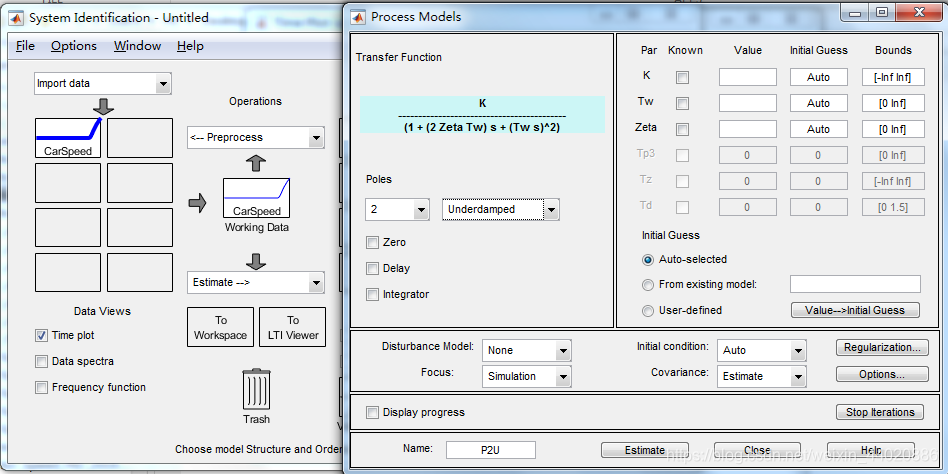Mark parameter K as Known
The width and height of the screenshot is (948, 474).
[x=683, y=77]
